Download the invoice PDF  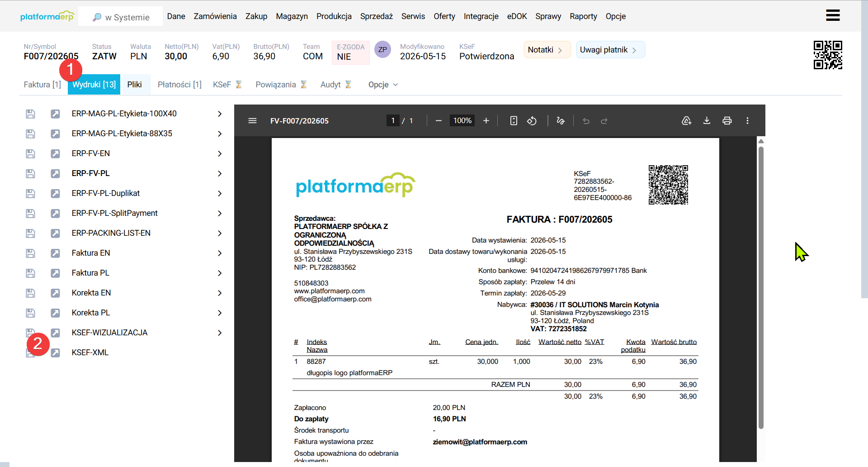click(x=707, y=121)
